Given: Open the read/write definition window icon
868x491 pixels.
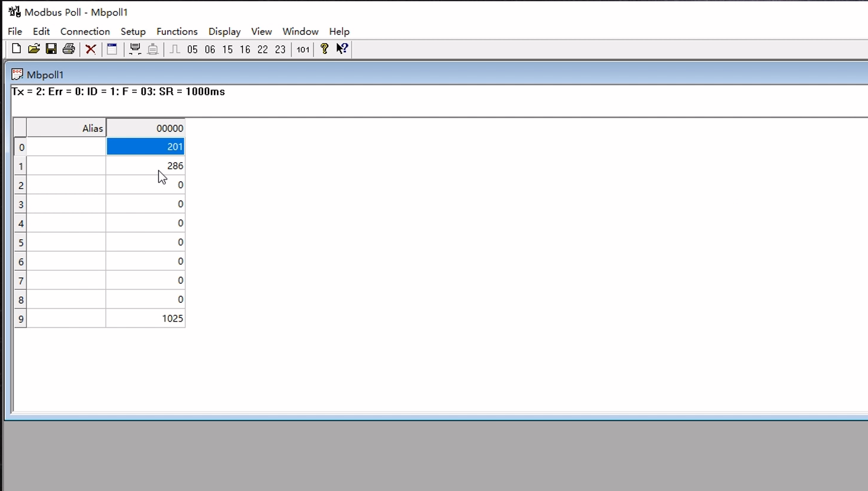Looking at the screenshot, I should coord(112,49).
